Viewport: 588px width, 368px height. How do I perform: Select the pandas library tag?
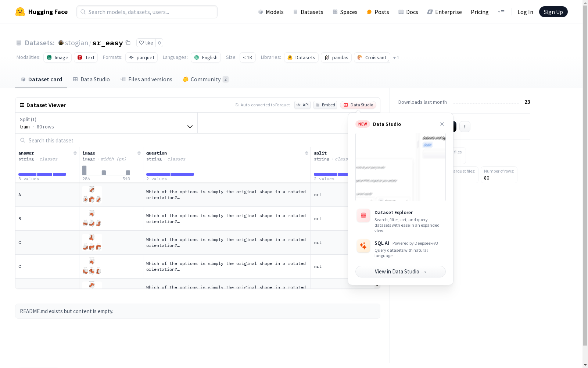pos(336,57)
